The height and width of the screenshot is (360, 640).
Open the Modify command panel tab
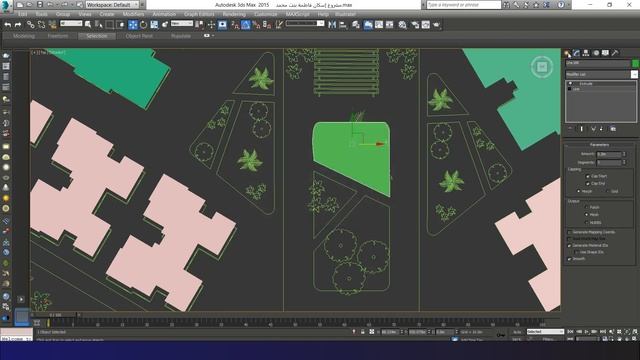point(577,53)
